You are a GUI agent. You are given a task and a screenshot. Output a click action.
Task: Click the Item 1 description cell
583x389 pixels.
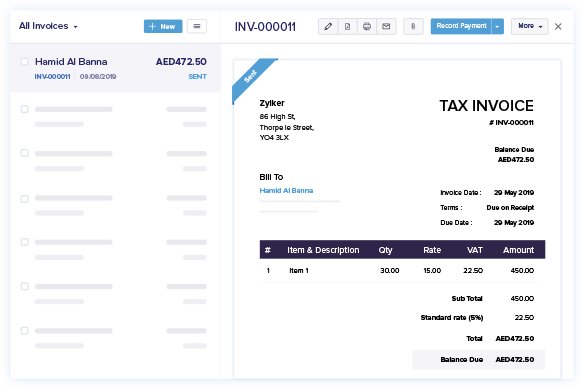pos(299,270)
